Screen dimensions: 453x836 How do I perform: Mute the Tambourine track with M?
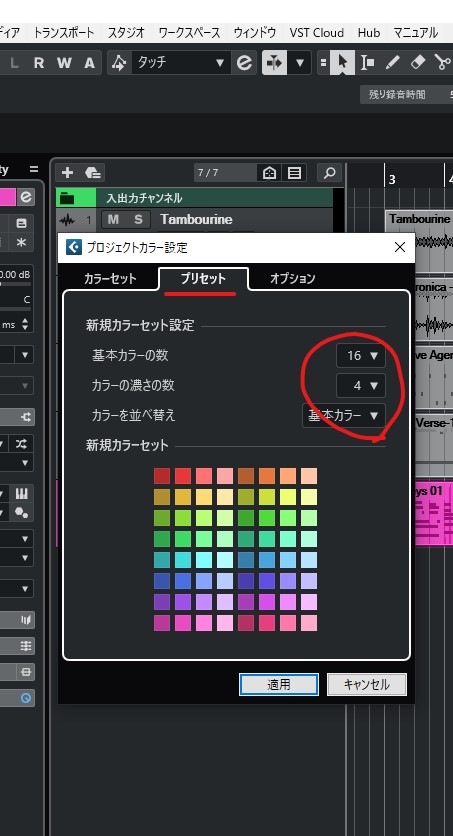click(x=113, y=219)
